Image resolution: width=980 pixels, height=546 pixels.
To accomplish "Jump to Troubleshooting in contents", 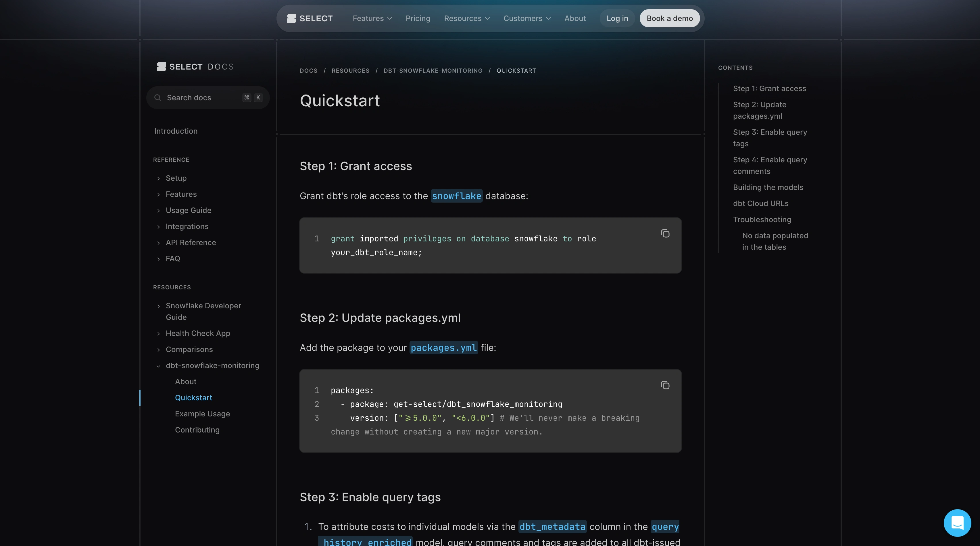I will click(762, 220).
